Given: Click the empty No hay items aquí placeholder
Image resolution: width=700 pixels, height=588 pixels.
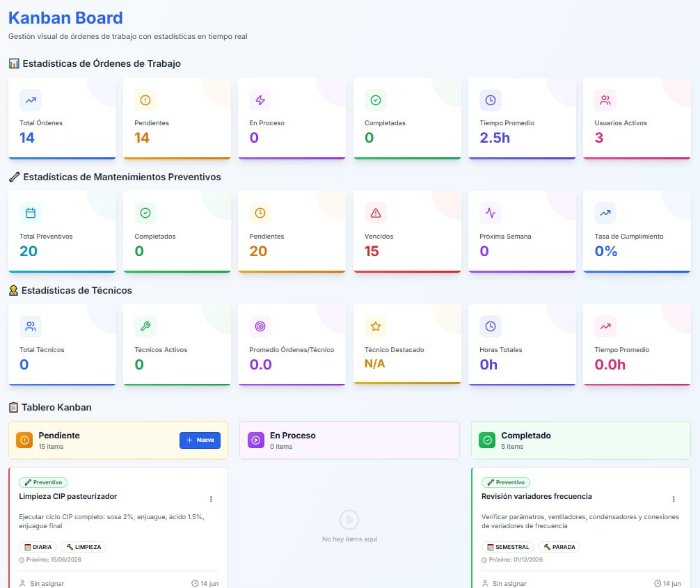Looking at the screenshot, I should click(x=349, y=527).
